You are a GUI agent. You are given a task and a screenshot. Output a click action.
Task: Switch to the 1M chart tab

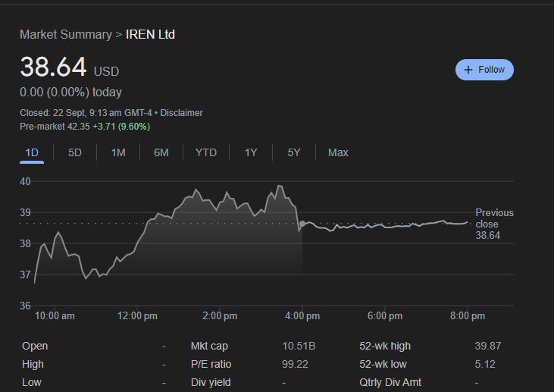[118, 152]
